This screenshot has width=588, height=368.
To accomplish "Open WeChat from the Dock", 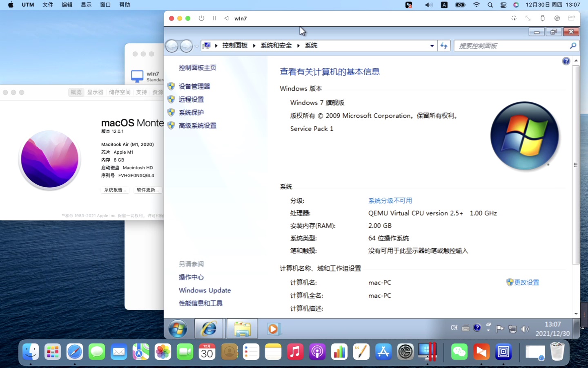I will (x=459, y=352).
